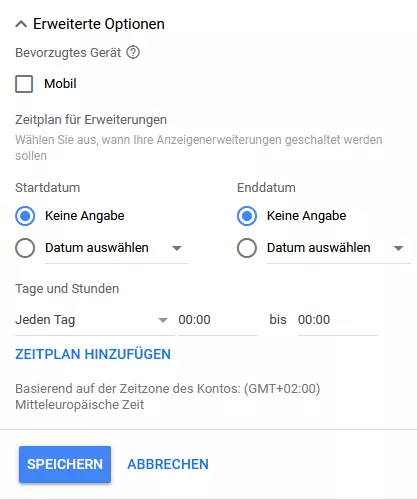Select Keine Angabe under Startdatum
This screenshot has height=500, width=417.
tap(25, 216)
